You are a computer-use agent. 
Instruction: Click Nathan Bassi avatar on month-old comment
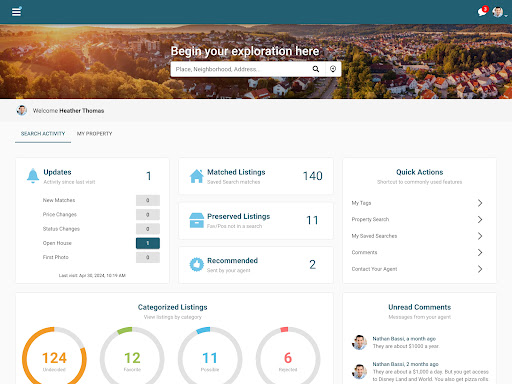click(x=359, y=342)
